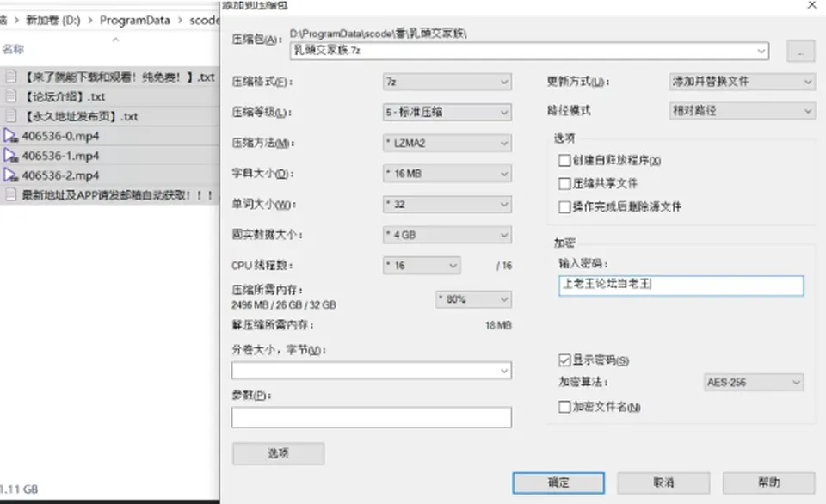Tick the 压缩共享文件 checkbox
The width and height of the screenshot is (826, 504).
(x=564, y=183)
